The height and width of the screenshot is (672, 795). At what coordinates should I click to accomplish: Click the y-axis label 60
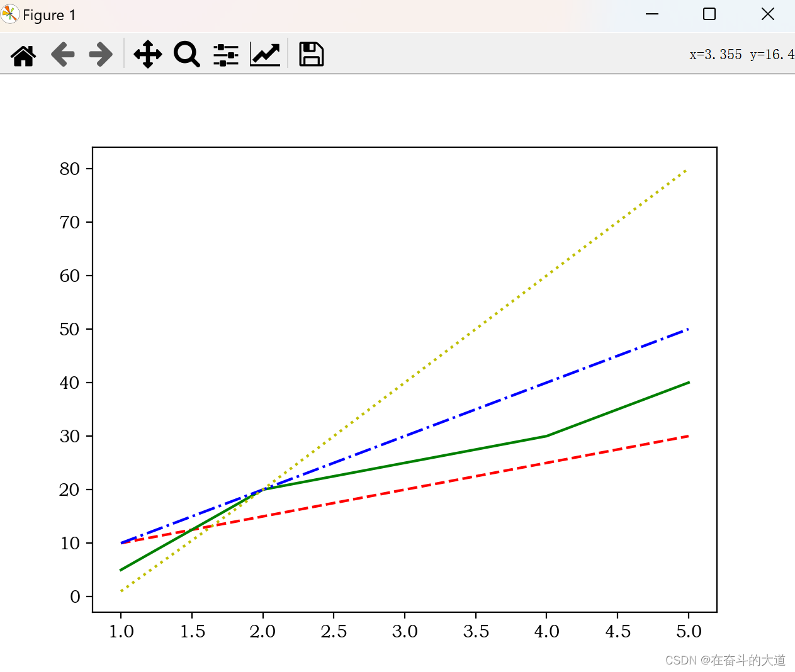[x=70, y=276]
